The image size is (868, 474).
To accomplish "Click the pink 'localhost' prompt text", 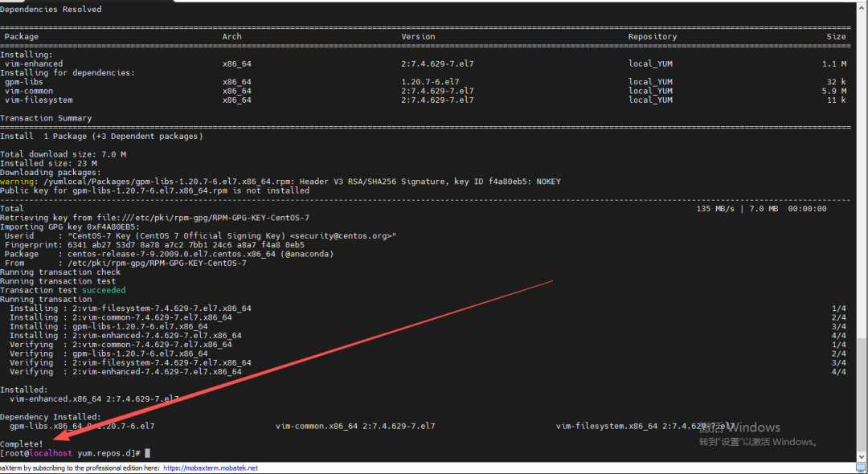I will 51,453.
